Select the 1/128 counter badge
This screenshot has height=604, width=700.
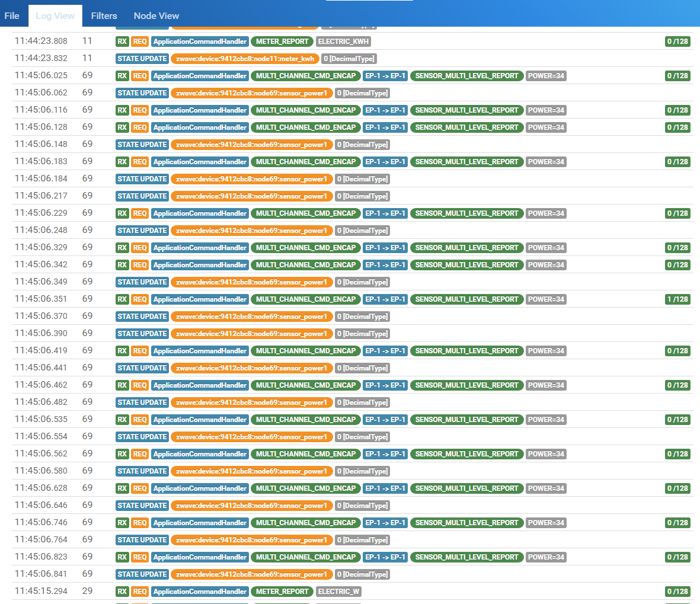677,299
